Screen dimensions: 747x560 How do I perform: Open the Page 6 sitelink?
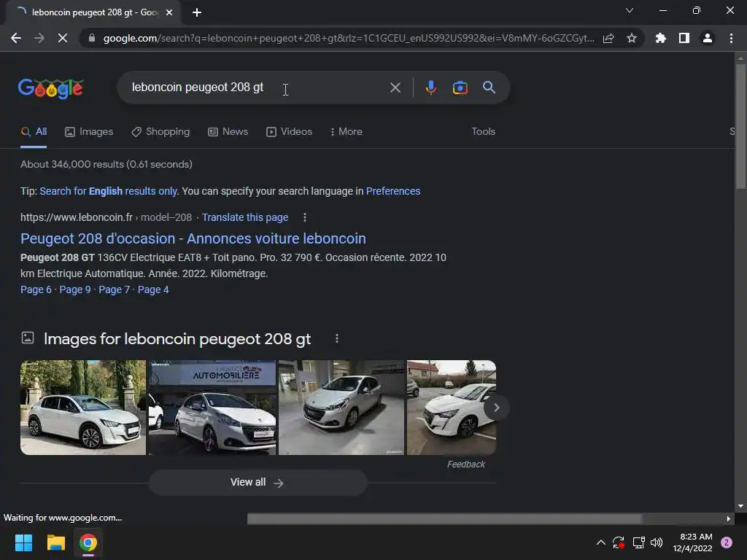pyautogui.click(x=36, y=290)
